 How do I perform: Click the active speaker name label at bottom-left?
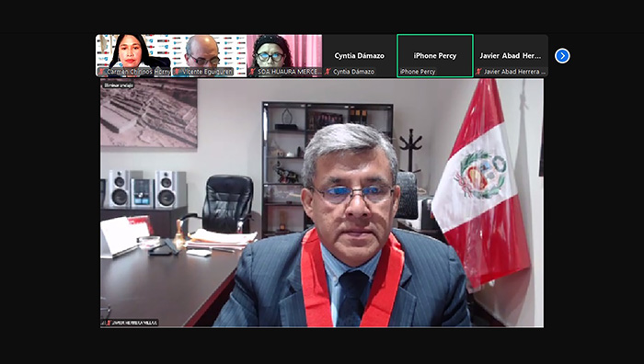pos(130,323)
